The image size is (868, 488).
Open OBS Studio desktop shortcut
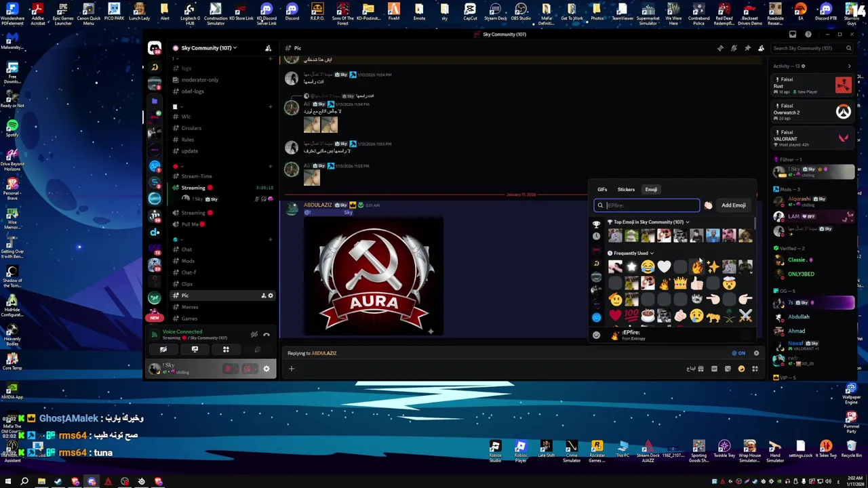click(x=521, y=12)
